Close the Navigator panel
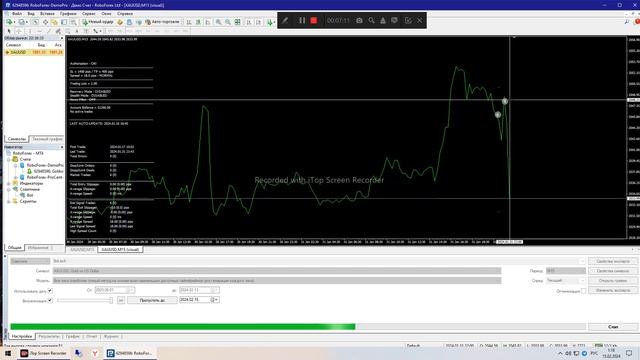Viewport: 640px width, 360px height. (62, 147)
